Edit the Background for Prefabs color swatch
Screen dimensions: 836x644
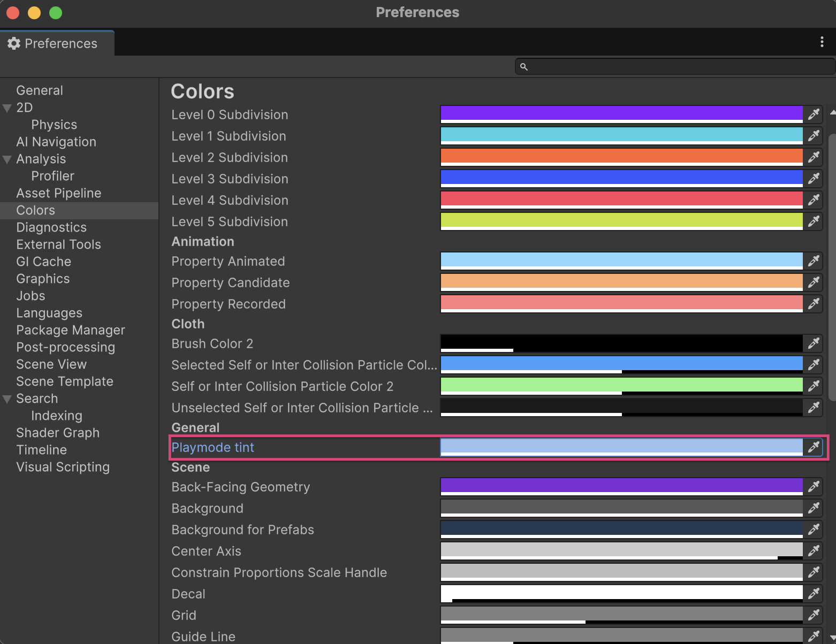[x=621, y=529]
